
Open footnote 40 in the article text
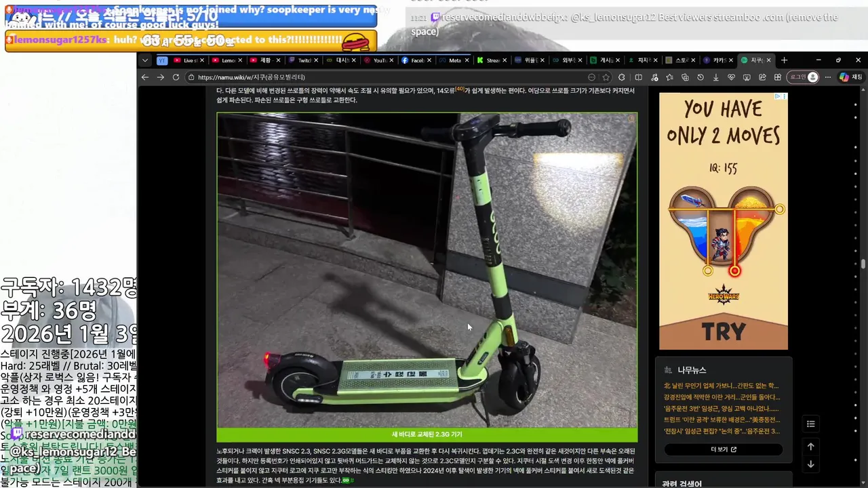[460, 89]
